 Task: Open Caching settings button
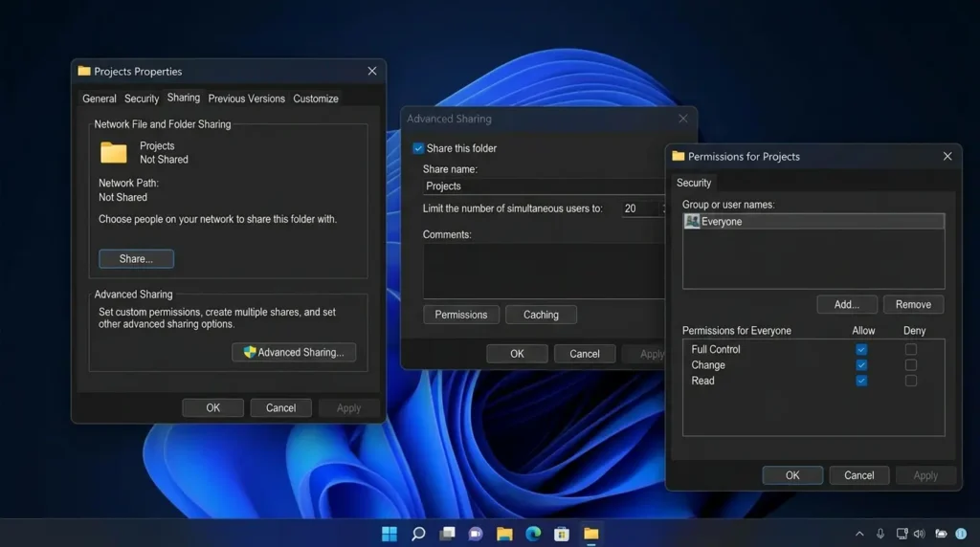click(541, 315)
